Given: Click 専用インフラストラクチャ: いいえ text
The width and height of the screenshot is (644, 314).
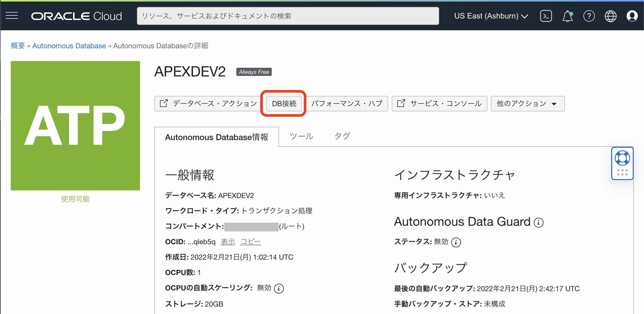Looking at the screenshot, I should [x=450, y=195].
